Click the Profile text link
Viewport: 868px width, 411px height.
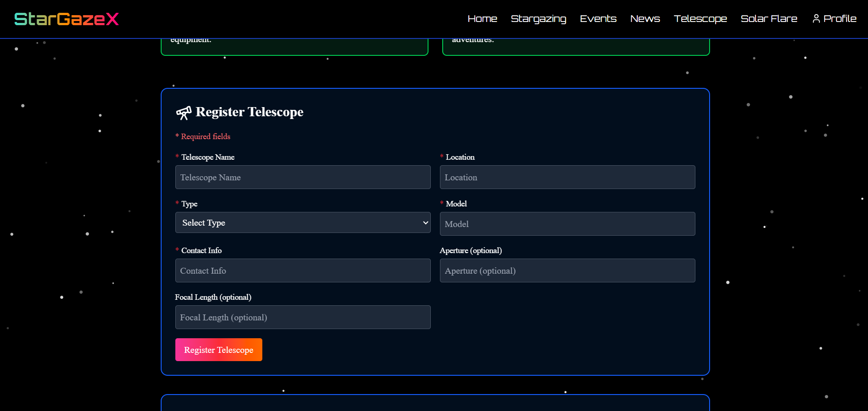[840, 19]
